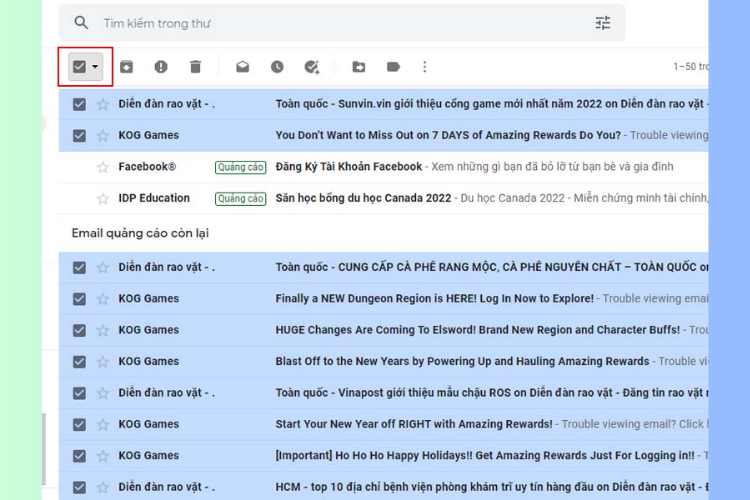Star the Facebook ad email

point(102,167)
